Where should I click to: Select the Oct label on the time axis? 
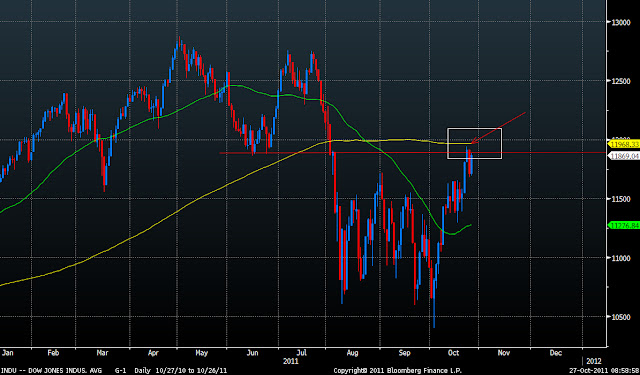pos(453,353)
